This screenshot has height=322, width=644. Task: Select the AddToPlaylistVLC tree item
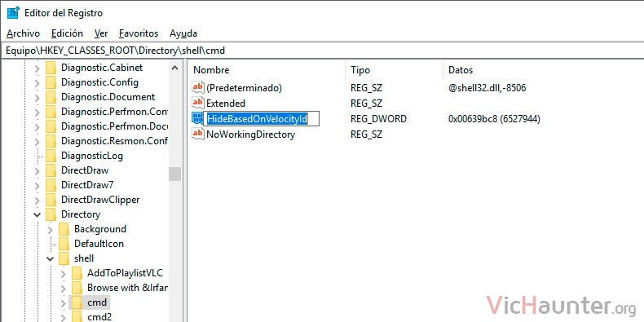pyautogui.click(x=126, y=273)
